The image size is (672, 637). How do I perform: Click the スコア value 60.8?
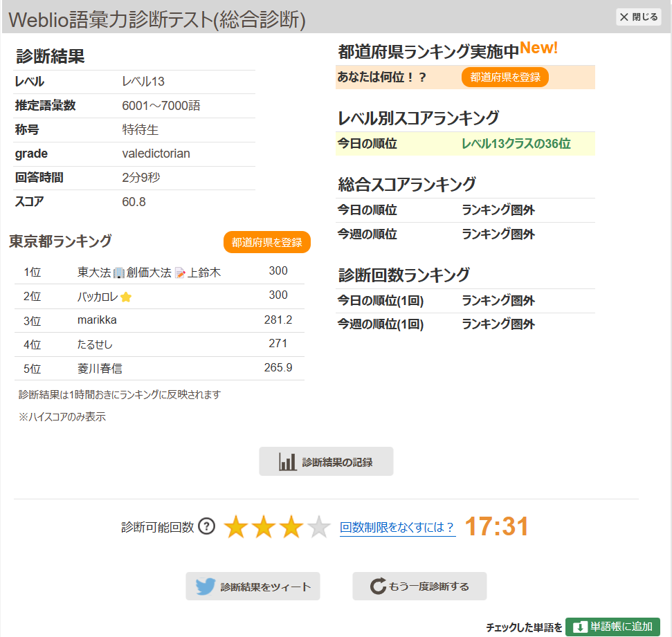134,202
